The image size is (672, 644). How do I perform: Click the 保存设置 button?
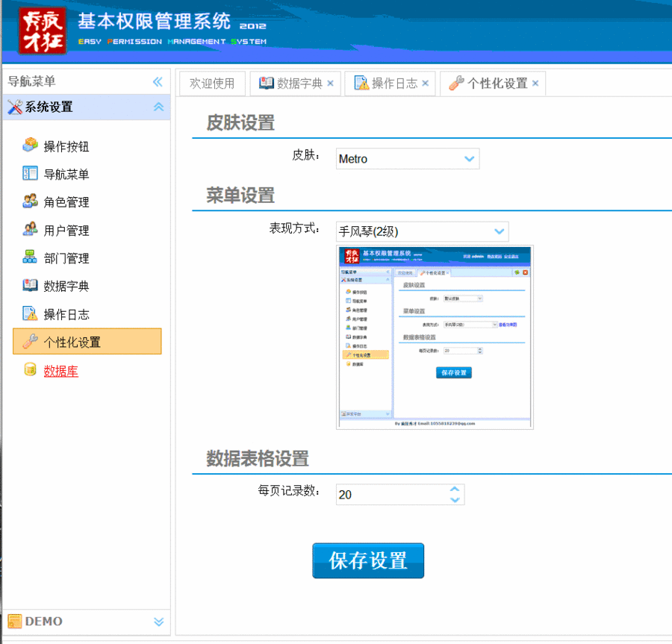pos(368,560)
